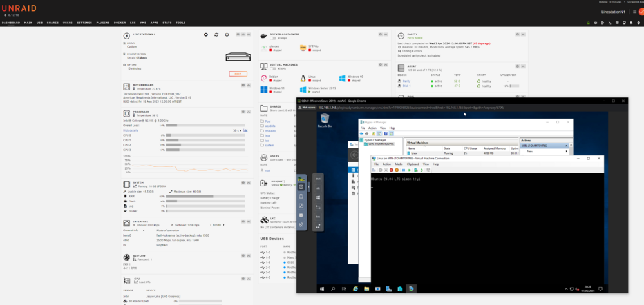Image resolution: width=644 pixels, height=305 pixels.
Task: Click noVNC Ctrl key toggle
Action: coord(318,179)
